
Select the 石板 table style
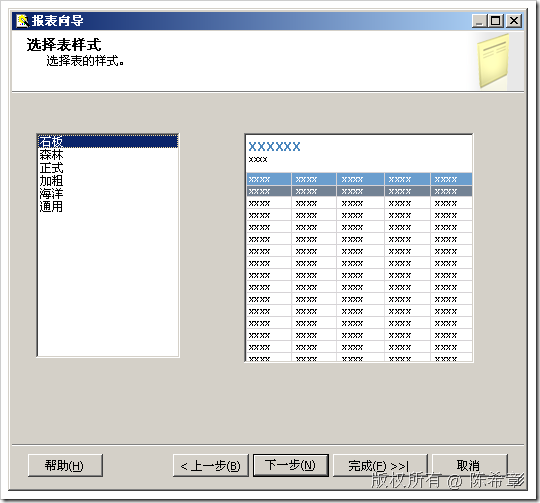pos(108,142)
